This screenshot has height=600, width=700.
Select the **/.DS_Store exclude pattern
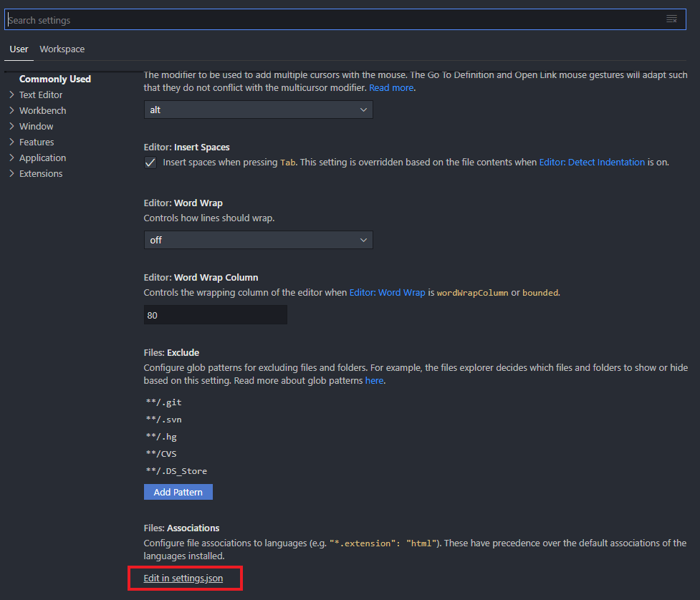pos(176,471)
